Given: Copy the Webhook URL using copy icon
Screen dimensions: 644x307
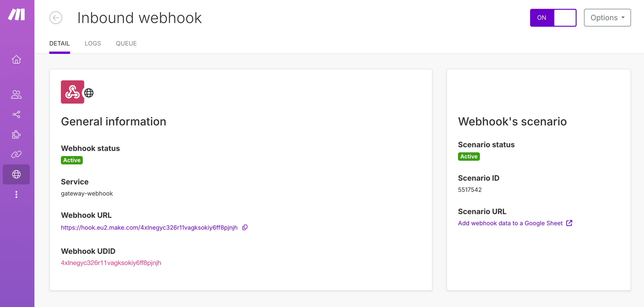Looking at the screenshot, I should pos(245,227).
